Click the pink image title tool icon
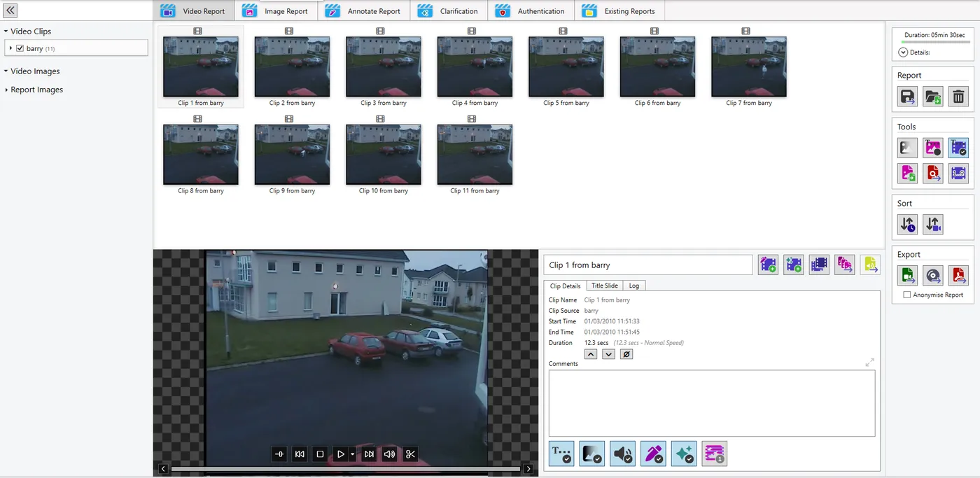The height and width of the screenshot is (478, 980). [x=933, y=148]
